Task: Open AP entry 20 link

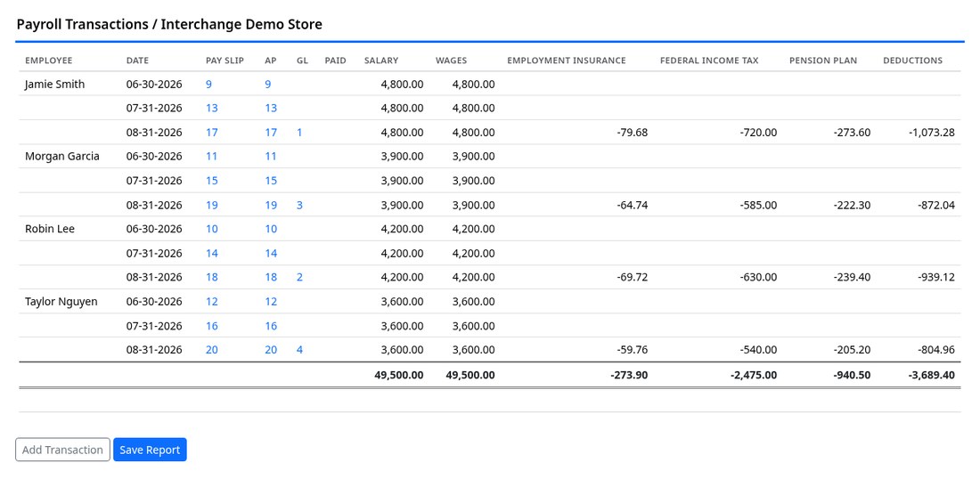Action: click(271, 350)
